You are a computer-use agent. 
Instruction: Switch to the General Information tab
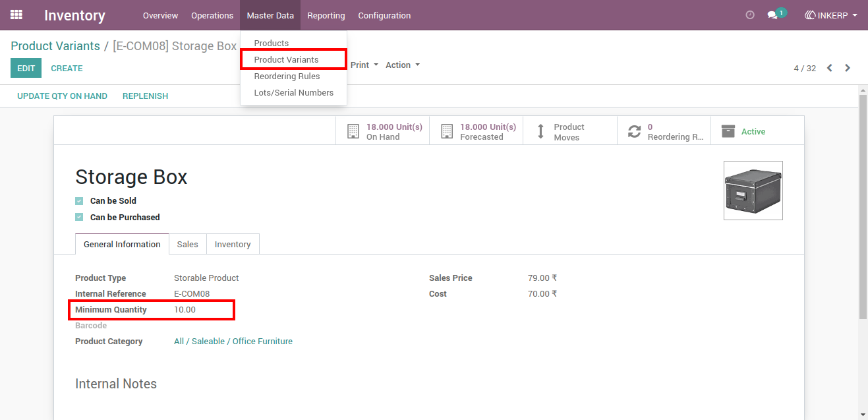coord(122,245)
